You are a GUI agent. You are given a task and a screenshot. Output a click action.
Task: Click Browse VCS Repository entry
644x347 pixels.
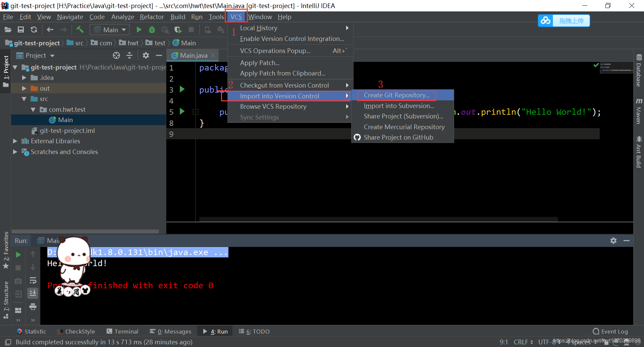click(290, 107)
